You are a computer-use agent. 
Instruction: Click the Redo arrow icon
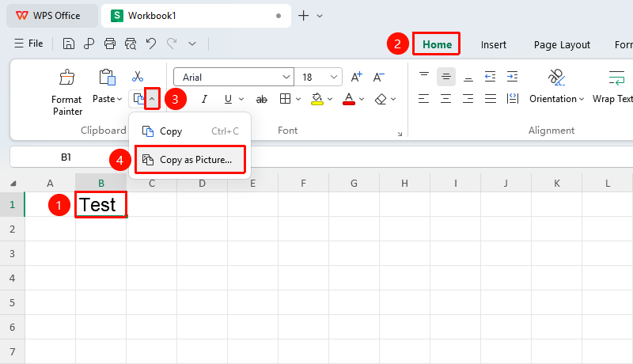pos(172,44)
